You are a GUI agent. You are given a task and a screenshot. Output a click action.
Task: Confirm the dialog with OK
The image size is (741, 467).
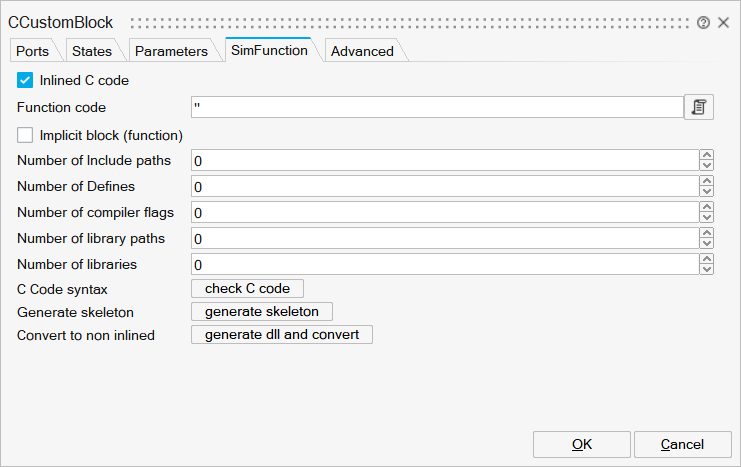pos(581,444)
